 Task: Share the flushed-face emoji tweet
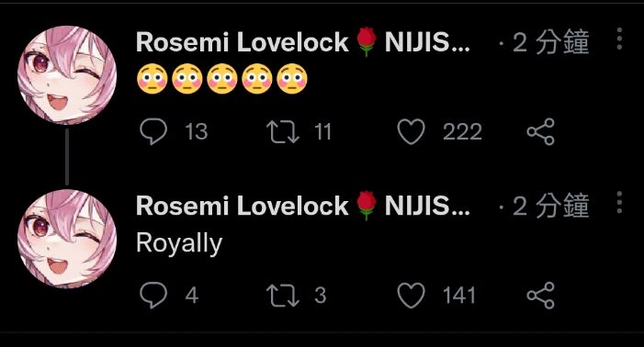click(540, 131)
